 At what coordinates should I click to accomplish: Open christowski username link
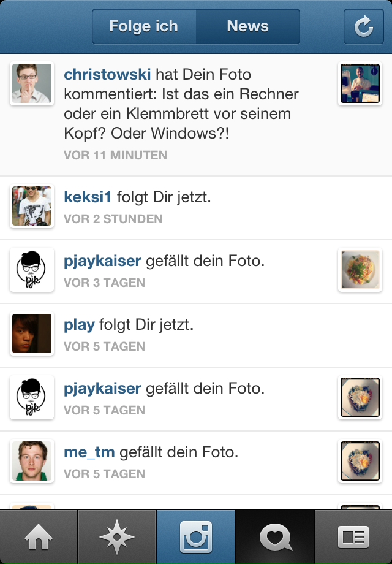(107, 74)
